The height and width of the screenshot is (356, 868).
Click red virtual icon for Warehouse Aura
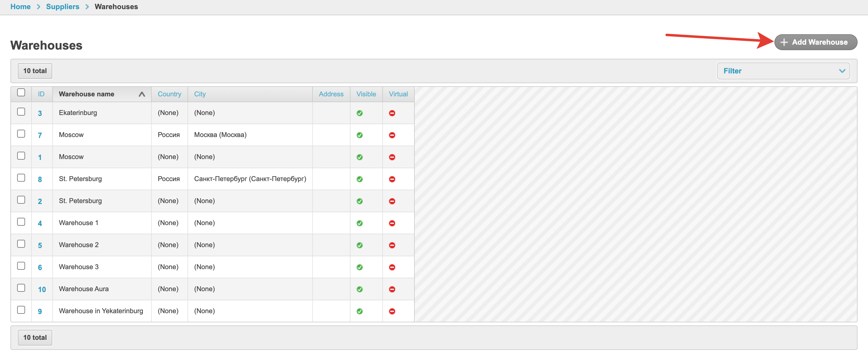[392, 289]
